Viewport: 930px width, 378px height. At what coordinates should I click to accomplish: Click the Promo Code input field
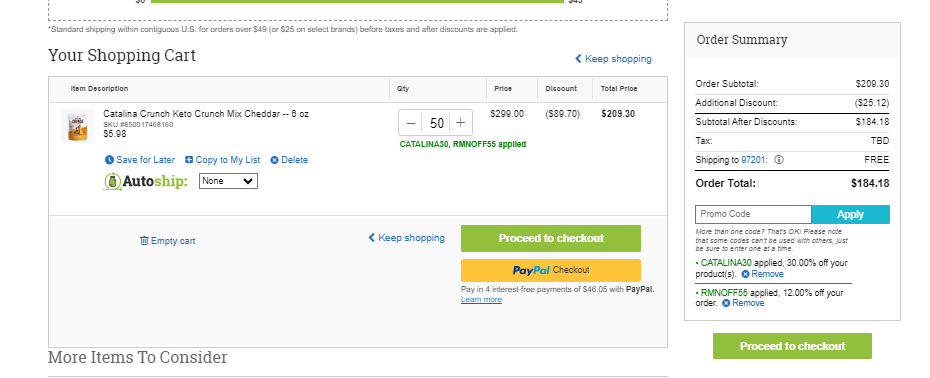pos(753,214)
